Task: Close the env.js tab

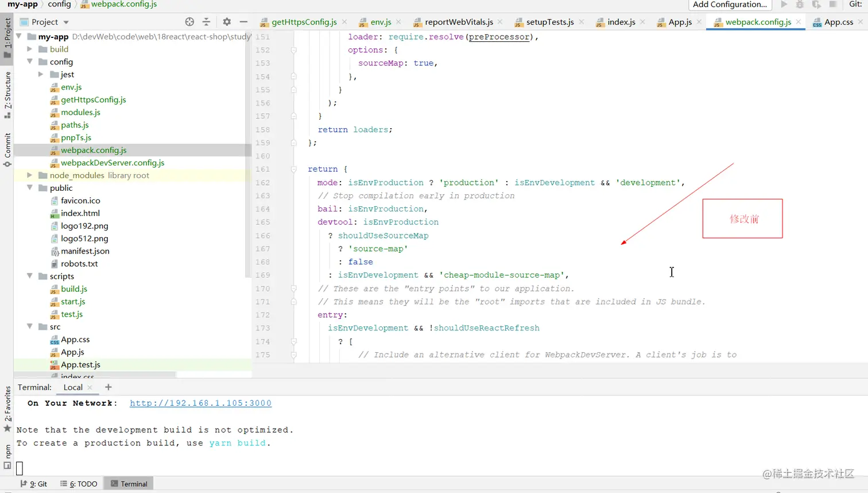Action: (x=399, y=22)
